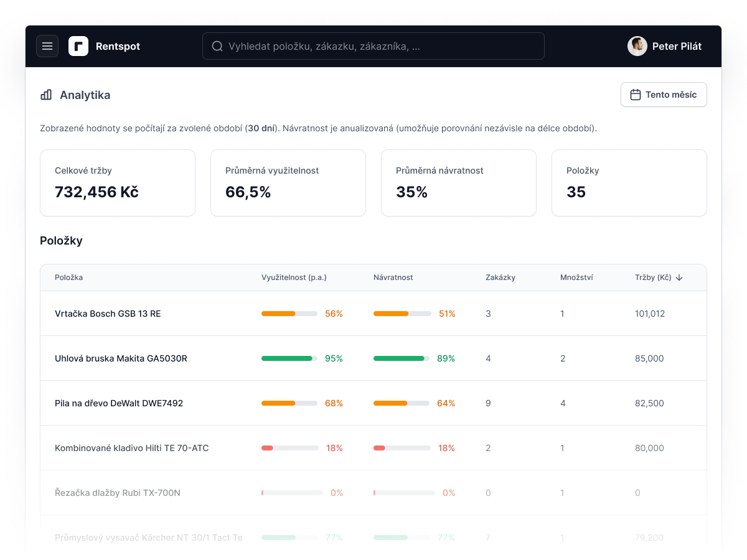Open the Peter Pilát user menu

[x=665, y=46]
